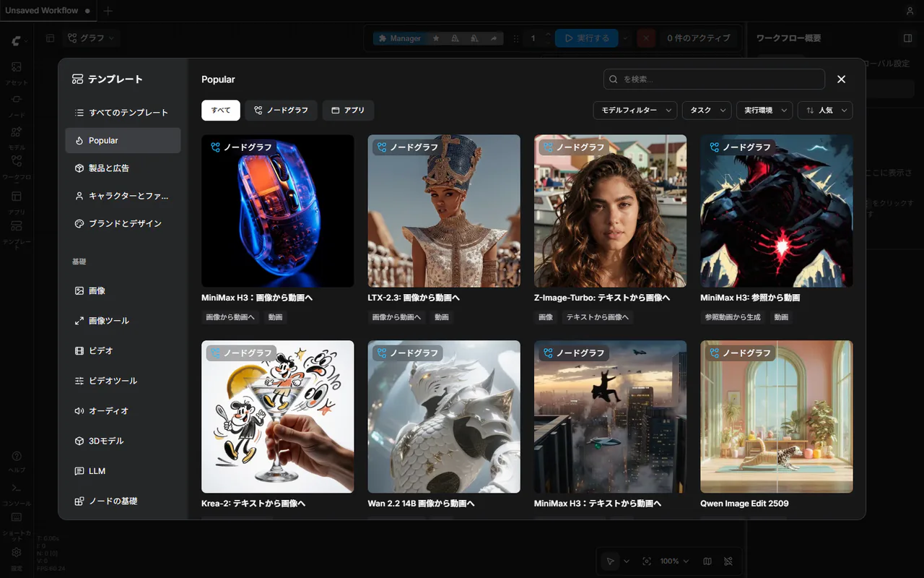Select the ノードグラフ filter chip
Viewport: 924px width, 578px height.
(281, 111)
